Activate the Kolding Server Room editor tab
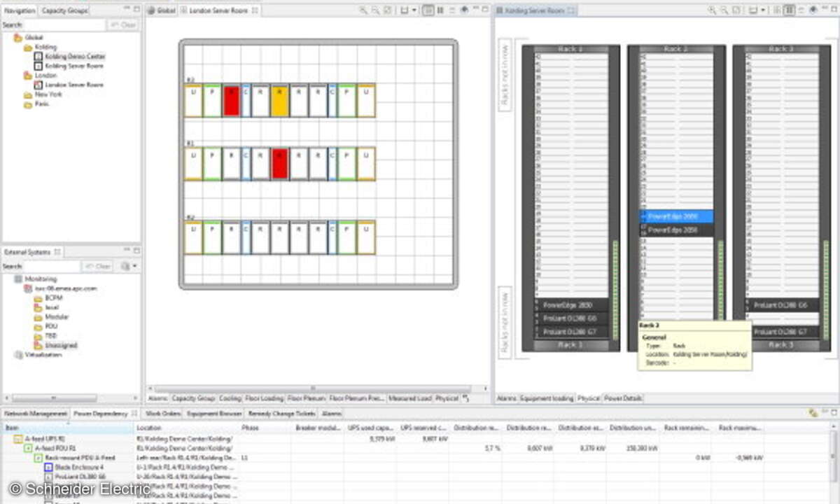This screenshot has width=840, height=504. [x=536, y=10]
